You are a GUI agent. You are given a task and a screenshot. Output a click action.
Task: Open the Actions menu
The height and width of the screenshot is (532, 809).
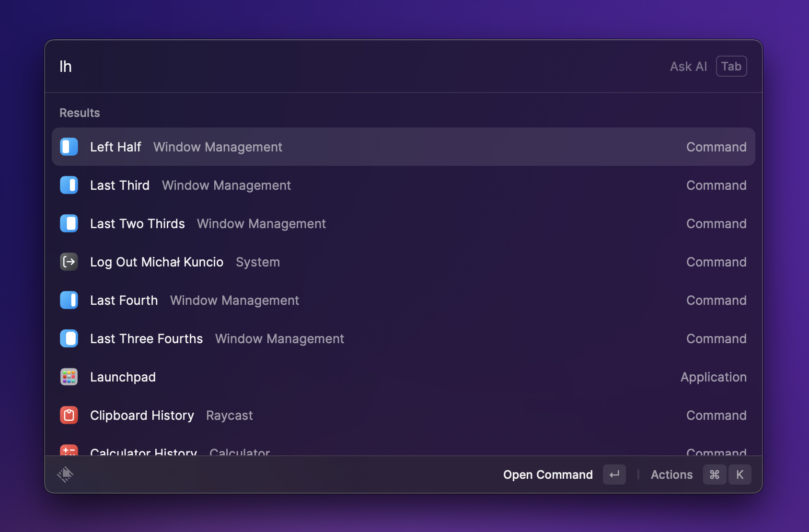671,474
